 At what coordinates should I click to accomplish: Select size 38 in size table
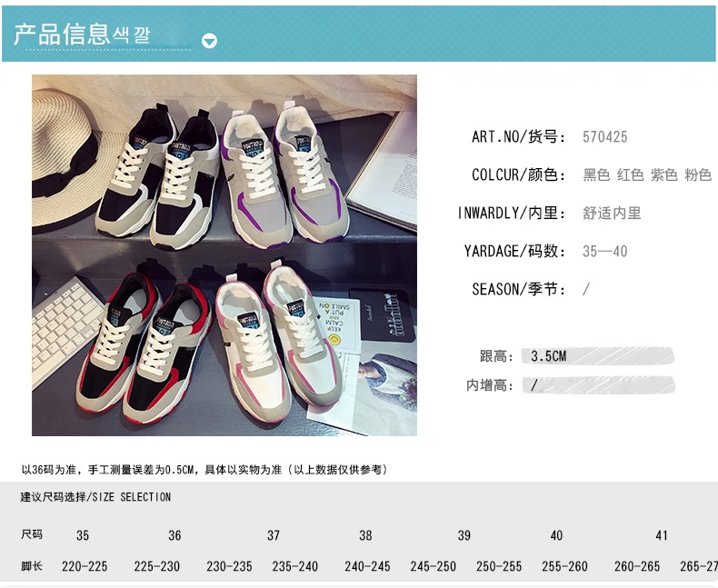(365, 535)
